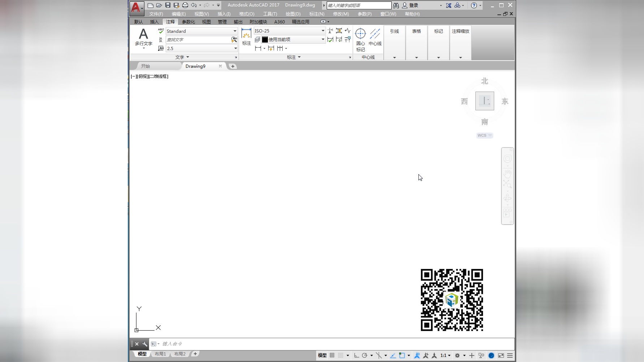
Task: Click the linear dimension icon
Action: coord(258,48)
